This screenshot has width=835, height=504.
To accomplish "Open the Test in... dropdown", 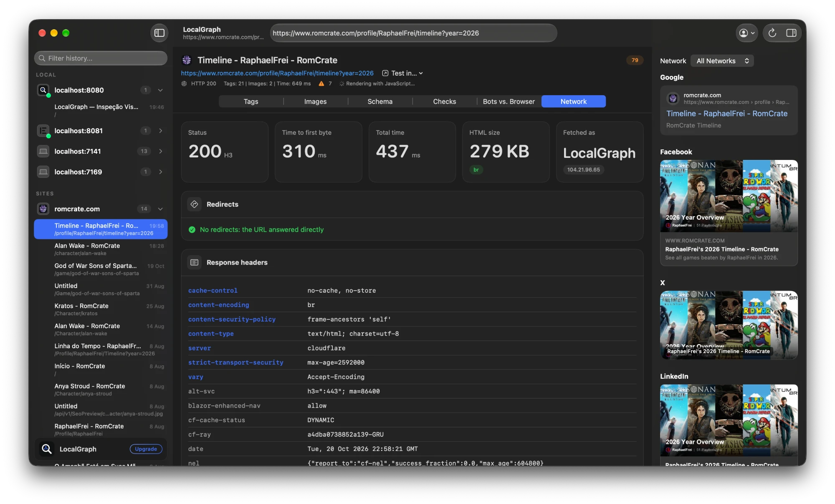I will click(x=403, y=73).
